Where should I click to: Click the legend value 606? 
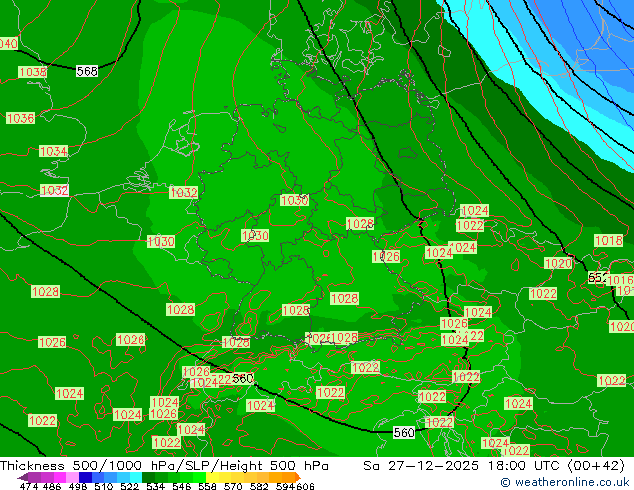coord(305,486)
